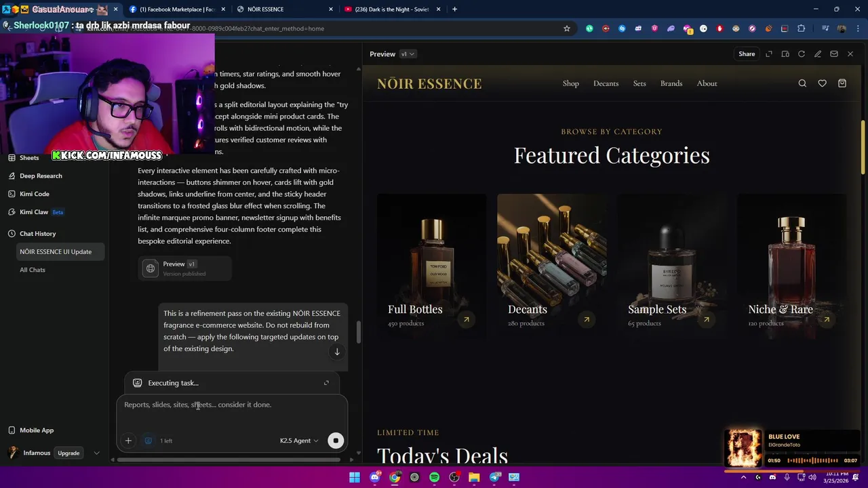Viewport: 868px width, 488px height.
Task: Click the chat panel horizontal scrollbar
Action: pos(229,460)
